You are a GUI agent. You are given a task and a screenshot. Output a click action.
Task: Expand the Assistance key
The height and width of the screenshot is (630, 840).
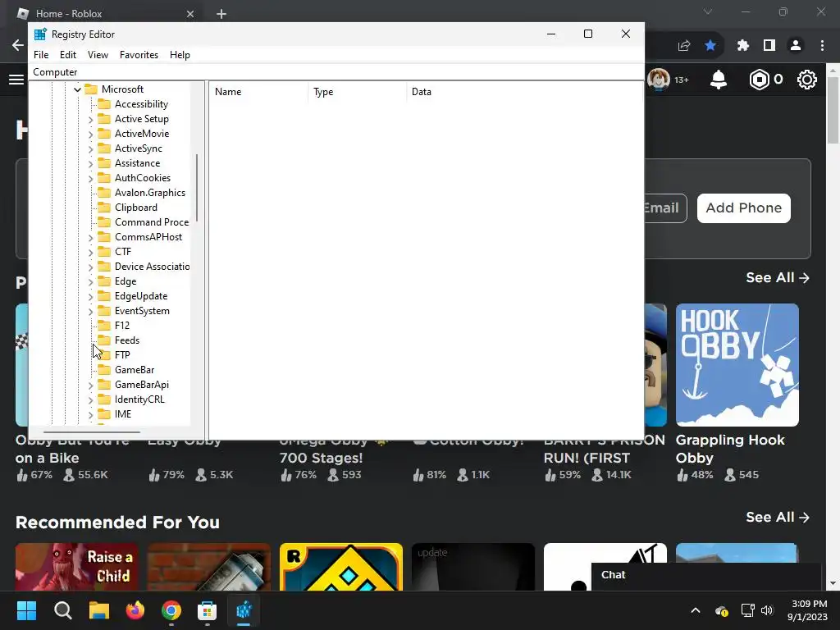click(90, 163)
